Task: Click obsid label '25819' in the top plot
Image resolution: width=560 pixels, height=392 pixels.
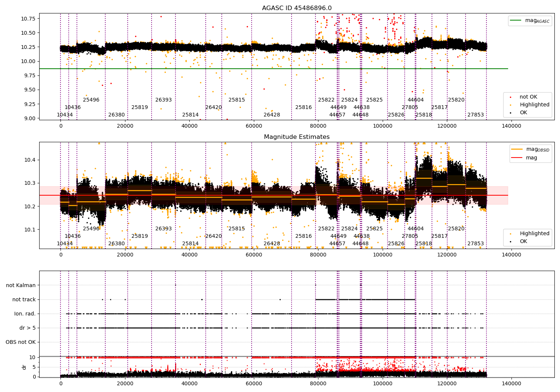Action: 140,107
